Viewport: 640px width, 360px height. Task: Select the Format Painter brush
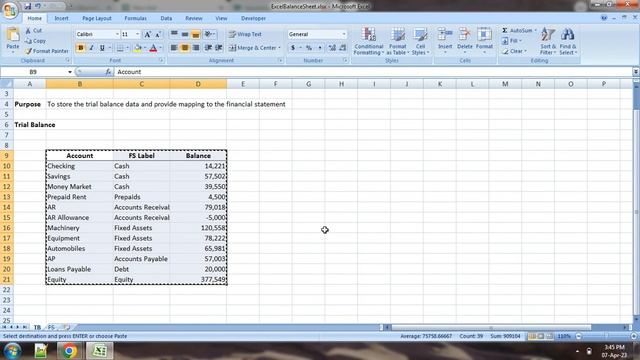point(47,51)
